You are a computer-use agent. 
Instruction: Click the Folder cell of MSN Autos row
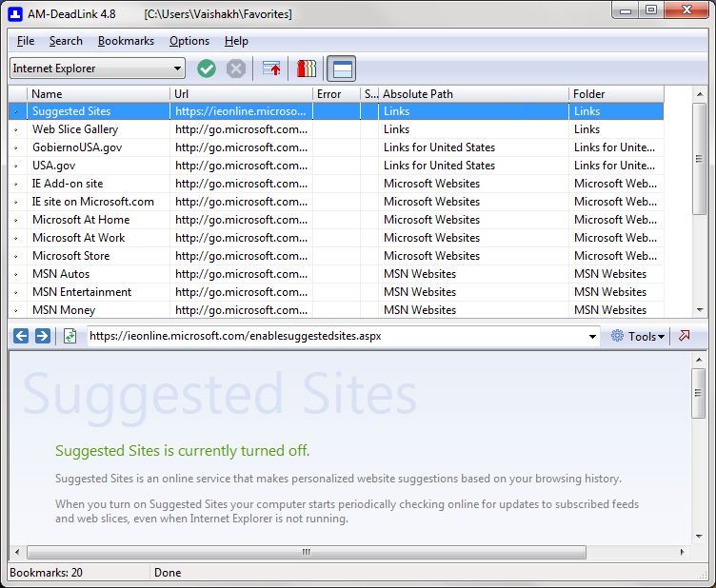(616, 274)
